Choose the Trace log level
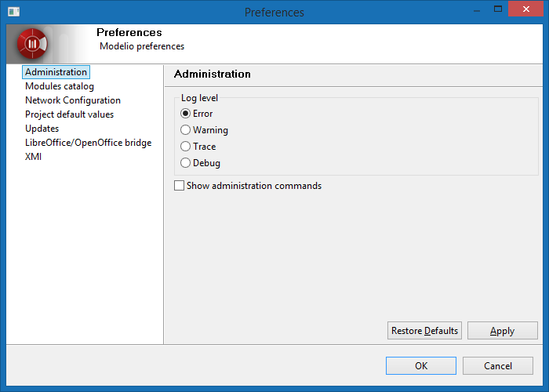 (x=186, y=147)
